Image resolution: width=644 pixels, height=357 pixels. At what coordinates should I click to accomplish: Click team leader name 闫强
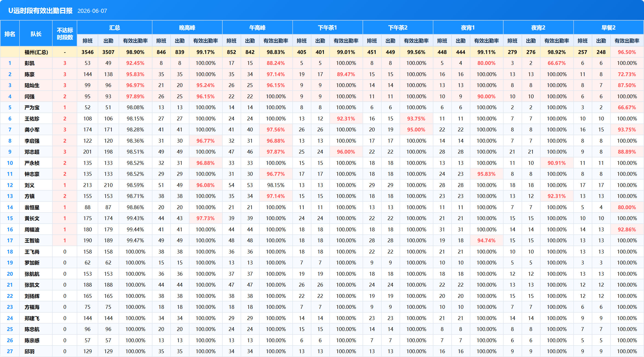click(30, 96)
